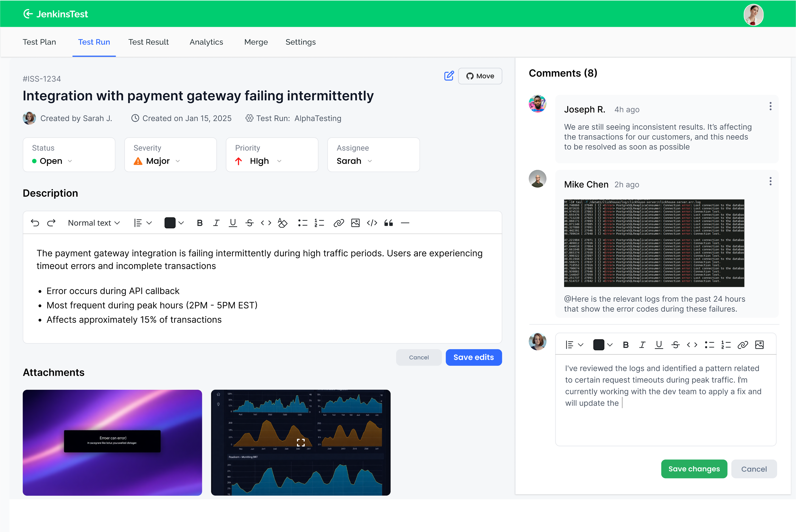
Task: Switch to the Analytics tab
Action: [206, 42]
